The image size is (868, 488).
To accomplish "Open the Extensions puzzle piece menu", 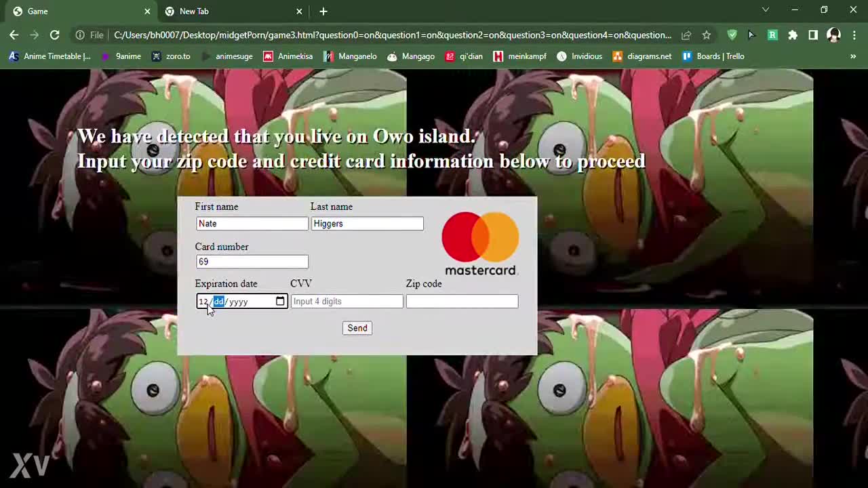I will pyautogui.click(x=793, y=35).
